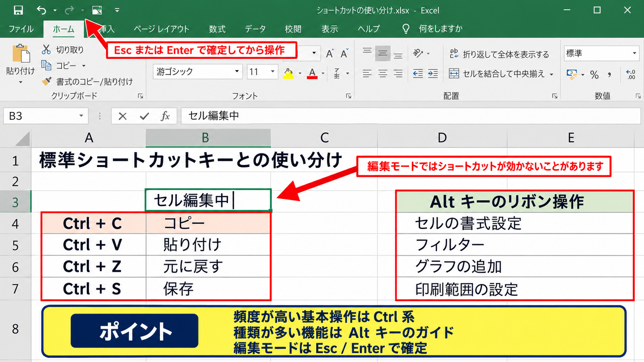644x362 pixels.
Task: Open the font size 11 dropdown
Action: click(x=272, y=72)
